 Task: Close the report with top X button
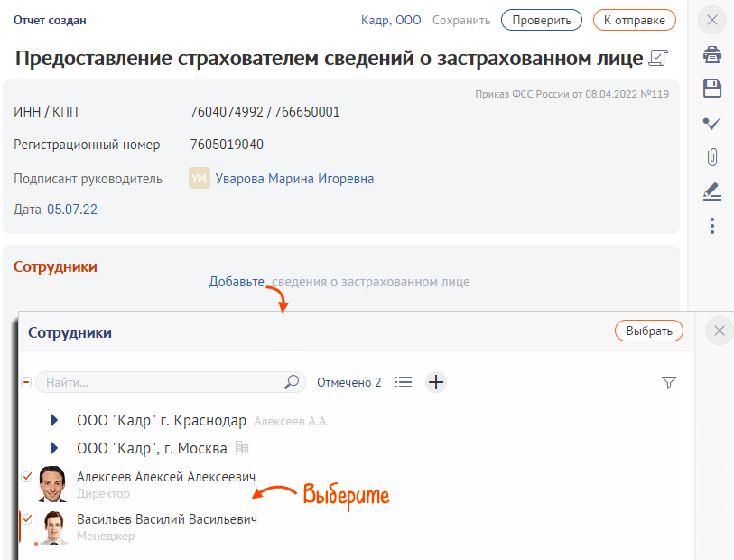[x=712, y=20]
